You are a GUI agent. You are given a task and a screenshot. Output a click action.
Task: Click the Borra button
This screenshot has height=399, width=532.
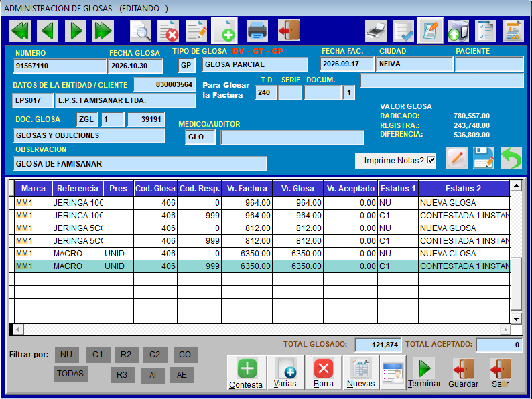point(324,373)
